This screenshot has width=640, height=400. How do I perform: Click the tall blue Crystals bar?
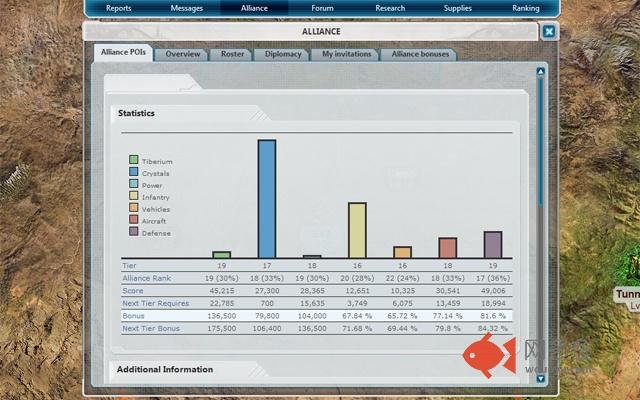tap(267, 199)
